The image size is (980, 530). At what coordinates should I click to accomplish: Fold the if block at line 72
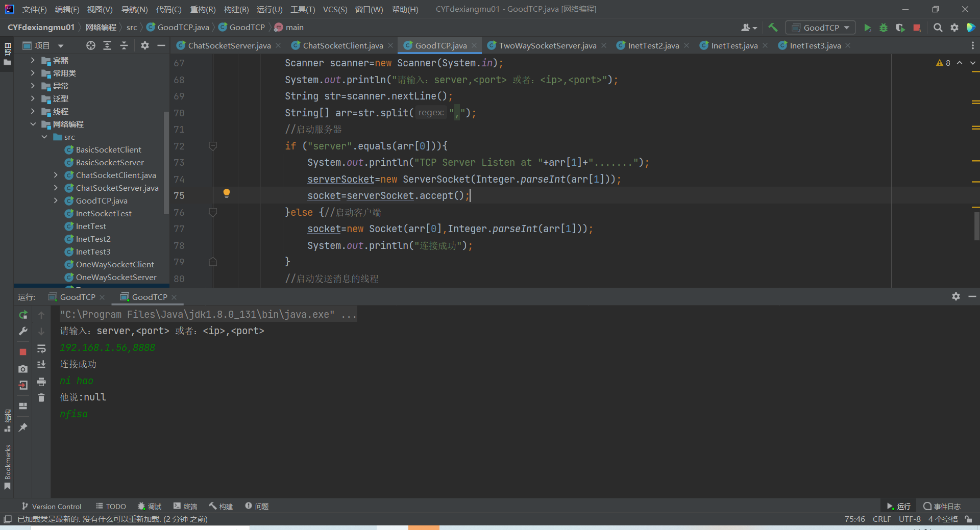point(213,146)
